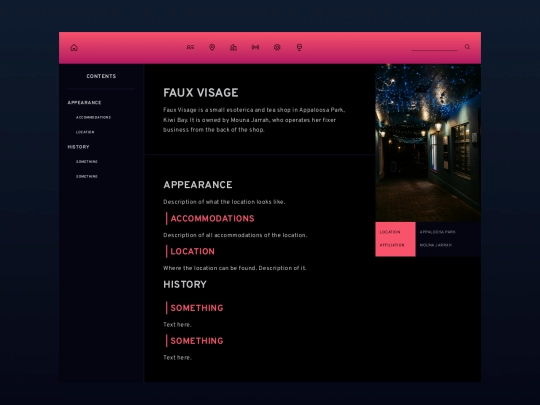Click the pink LOCATION subheading in the article

pyautogui.click(x=193, y=251)
